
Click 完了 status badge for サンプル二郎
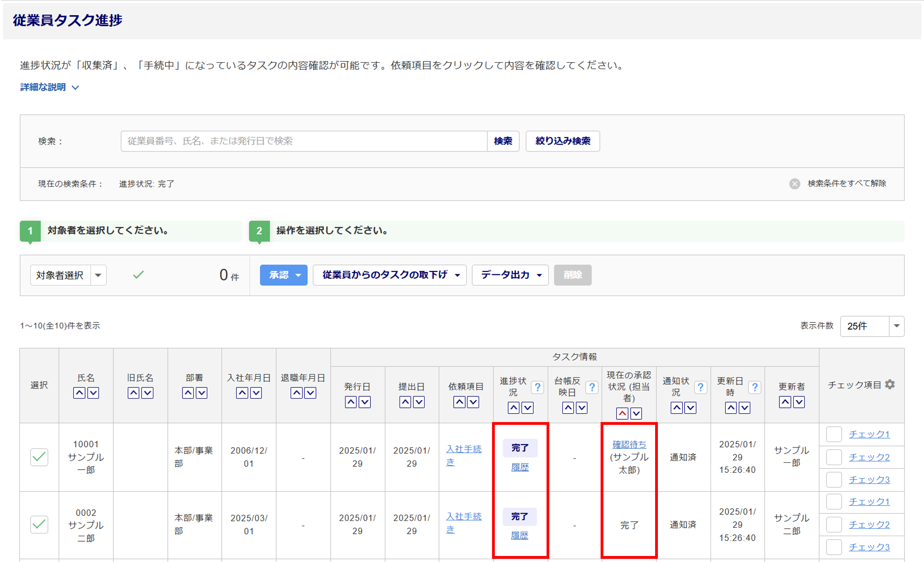(x=520, y=516)
